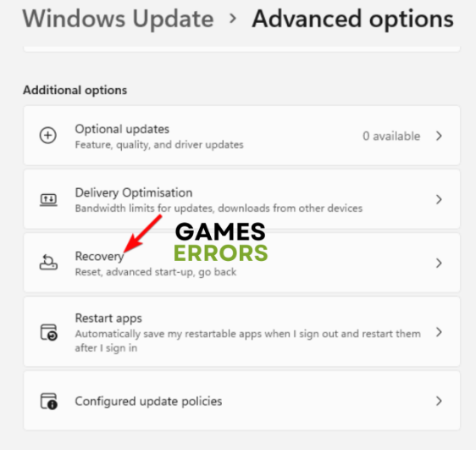Screen dimensions: 476x450
Task: Click the Advanced options breadcrumb title
Action: tap(352, 19)
